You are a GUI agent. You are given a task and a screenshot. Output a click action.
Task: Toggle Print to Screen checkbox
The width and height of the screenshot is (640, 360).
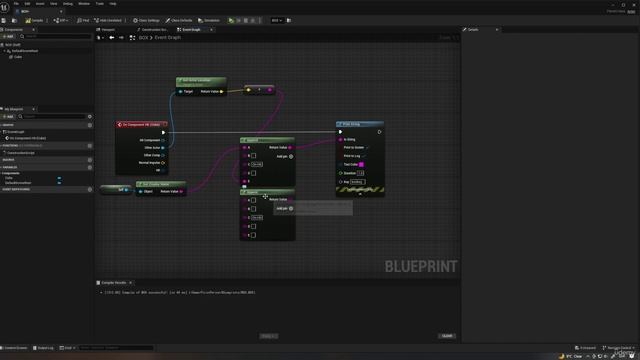[367, 147]
